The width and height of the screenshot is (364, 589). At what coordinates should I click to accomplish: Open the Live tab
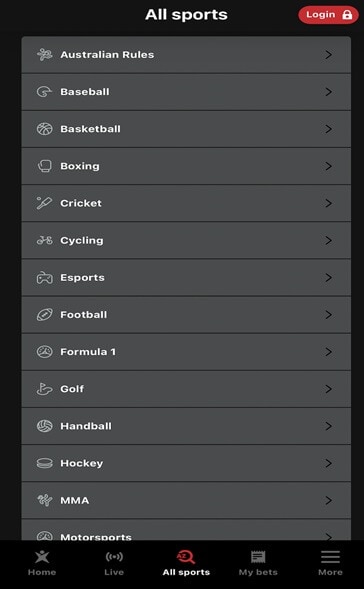point(114,563)
